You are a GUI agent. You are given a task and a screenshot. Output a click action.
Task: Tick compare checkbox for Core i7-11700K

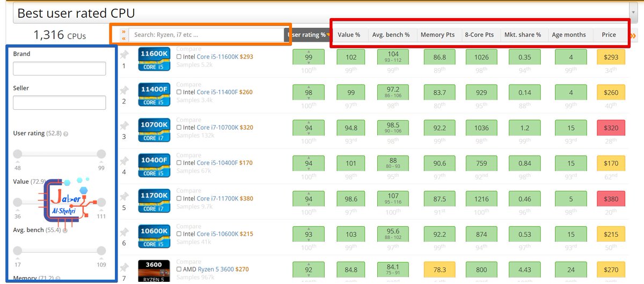[x=179, y=198]
